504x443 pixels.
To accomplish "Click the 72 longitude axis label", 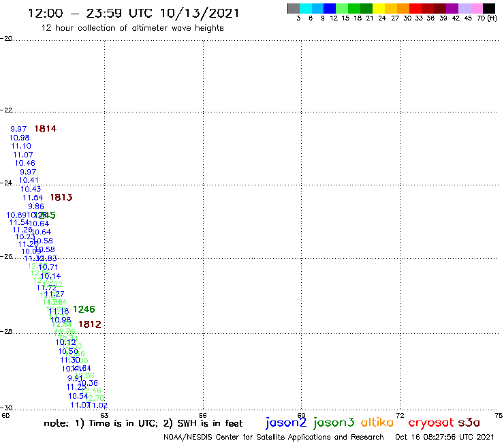I will coord(400,415).
